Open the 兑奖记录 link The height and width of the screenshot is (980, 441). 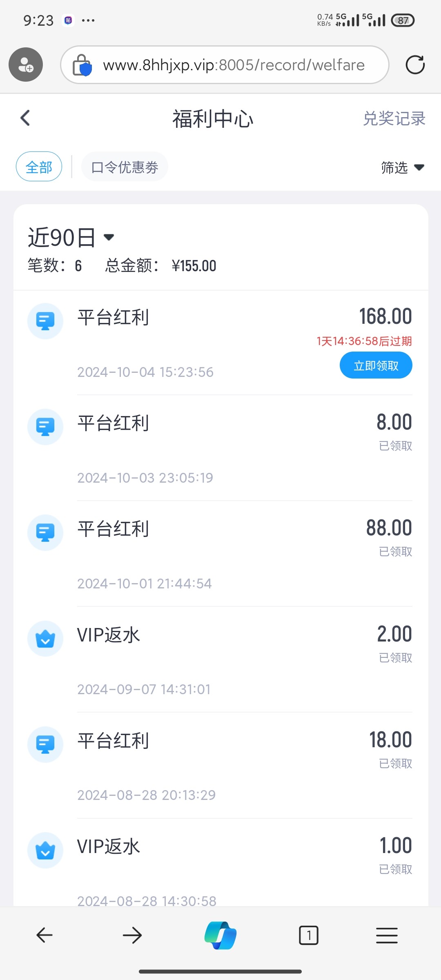394,118
